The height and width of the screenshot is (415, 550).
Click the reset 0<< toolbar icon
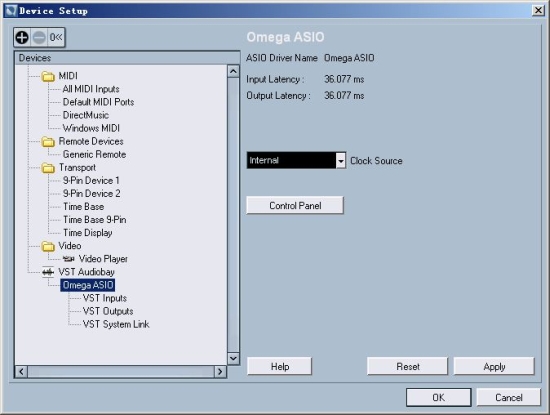pos(56,37)
